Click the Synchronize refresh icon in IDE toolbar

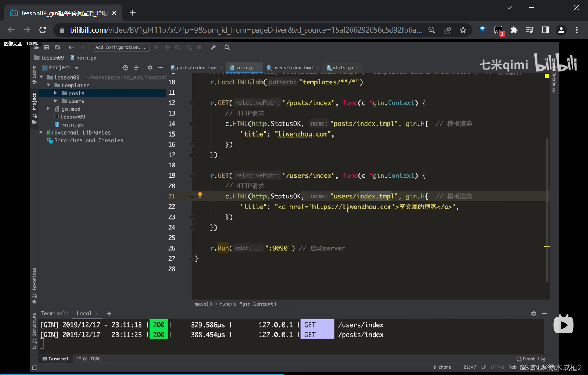57,47
